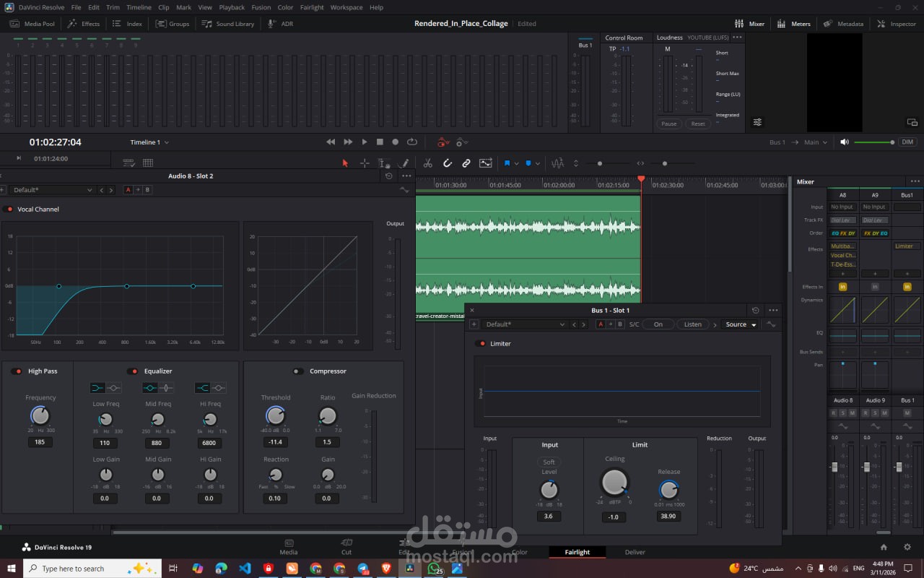Toggle the snapping magnet icon
This screenshot has width=924, height=578.
point(447,163)
